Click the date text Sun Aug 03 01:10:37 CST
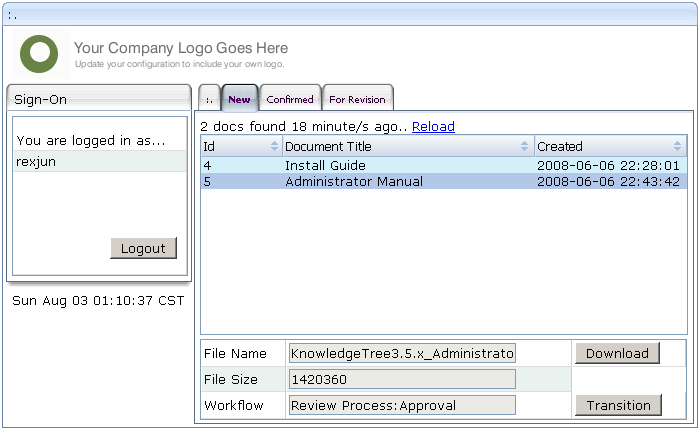The width and height of the screenshot is (700, 430). click(98, 301)
